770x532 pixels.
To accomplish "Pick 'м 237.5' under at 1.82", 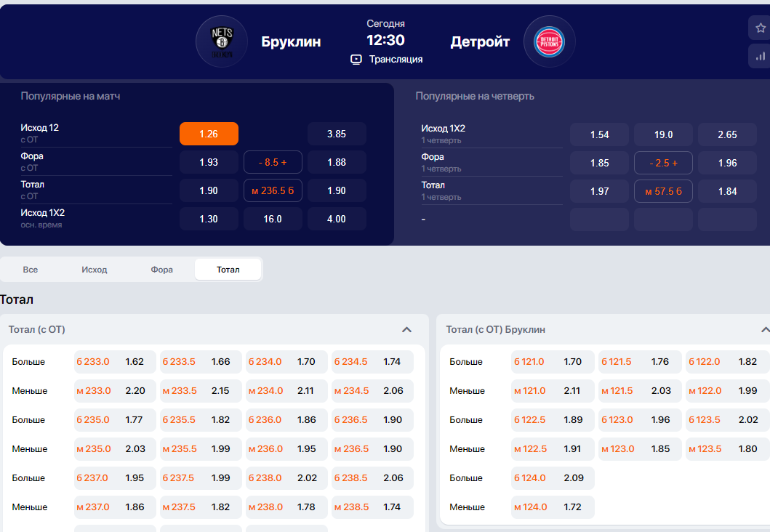I will click(201, 507).
